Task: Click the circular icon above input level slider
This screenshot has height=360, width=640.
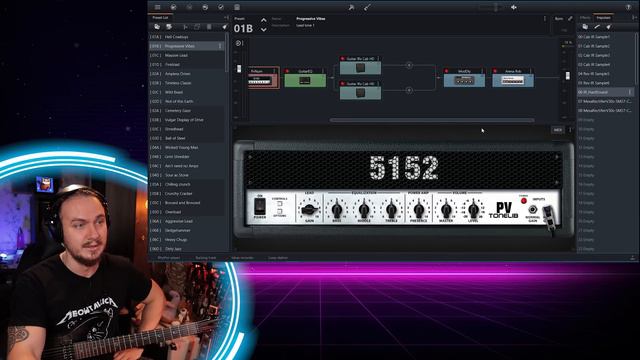Action: (239, 43)
